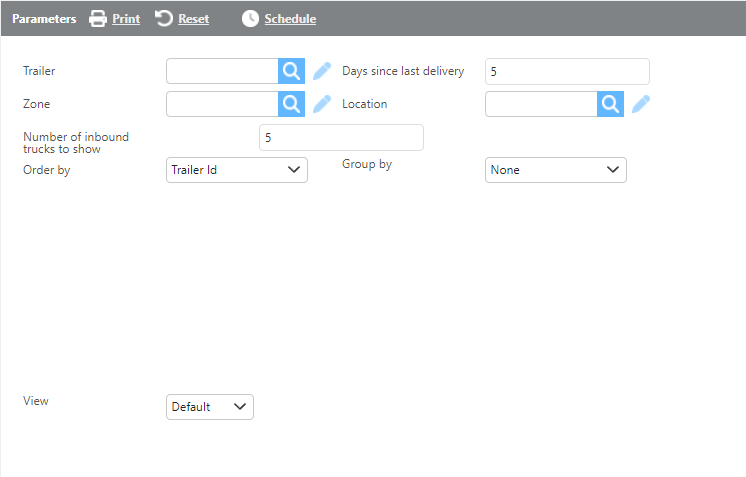Click the pencil edit icon beside Location
Viewport: 746px width, 477px height.
(x=641, y=104)
